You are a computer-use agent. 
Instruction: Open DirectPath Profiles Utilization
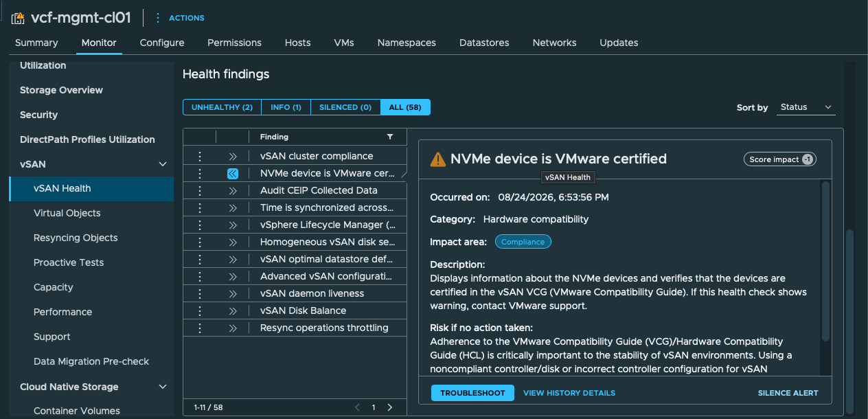(87, 139)
